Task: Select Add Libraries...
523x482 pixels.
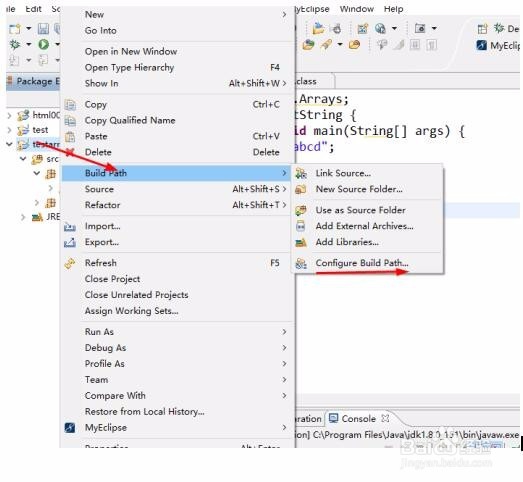Action: point(368,243)
